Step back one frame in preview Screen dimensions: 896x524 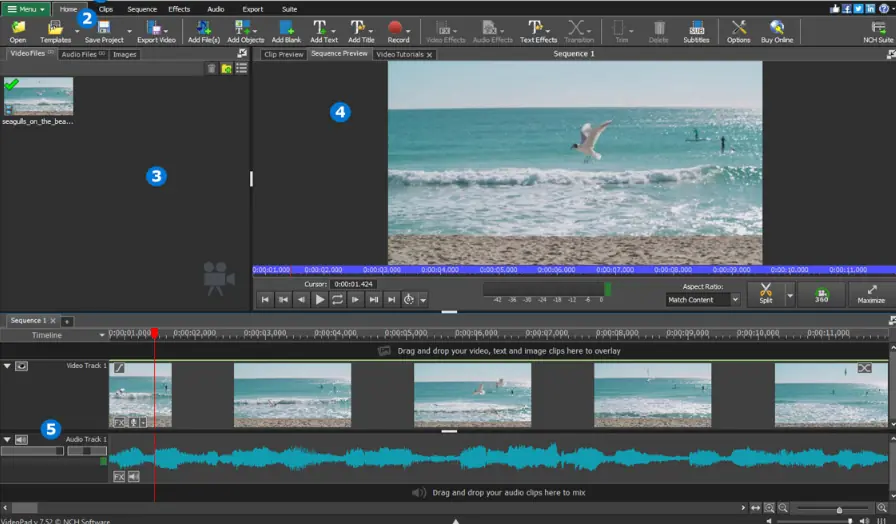click(x=301, y=299)
